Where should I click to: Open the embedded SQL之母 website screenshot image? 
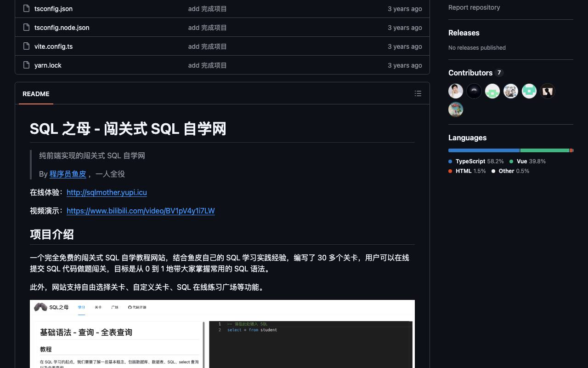click(x=222, y=334)
